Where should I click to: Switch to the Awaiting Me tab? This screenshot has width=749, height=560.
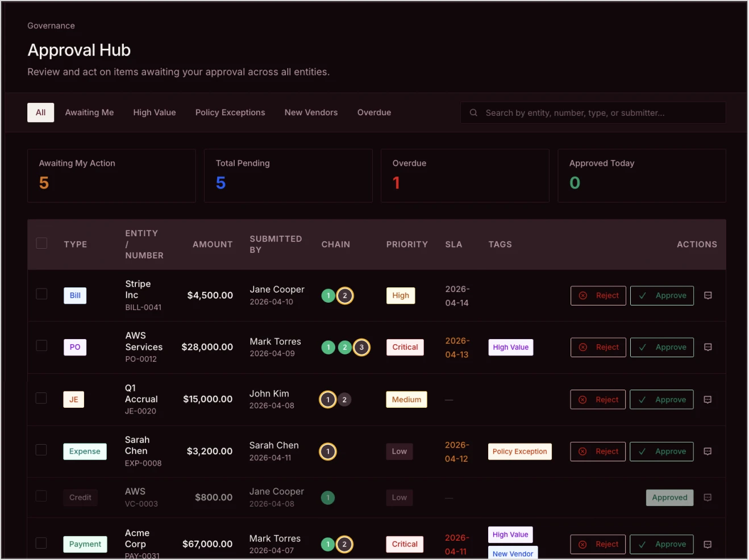coord(89,112)
